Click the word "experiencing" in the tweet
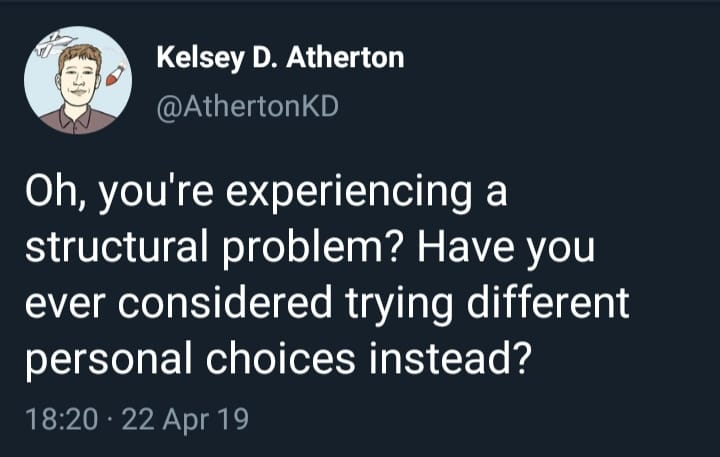The width and height of the screenshot is (720, 457). pyautogui.click(x=349, y=193)
